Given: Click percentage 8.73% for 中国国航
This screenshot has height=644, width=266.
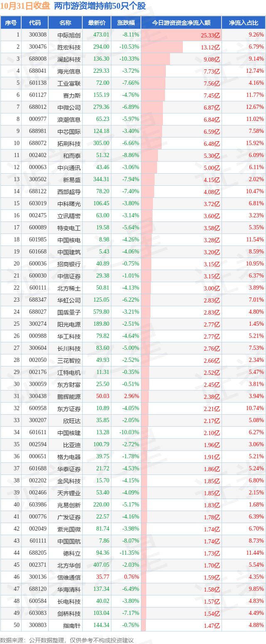Looking at the screenshot, I should 256,541.
